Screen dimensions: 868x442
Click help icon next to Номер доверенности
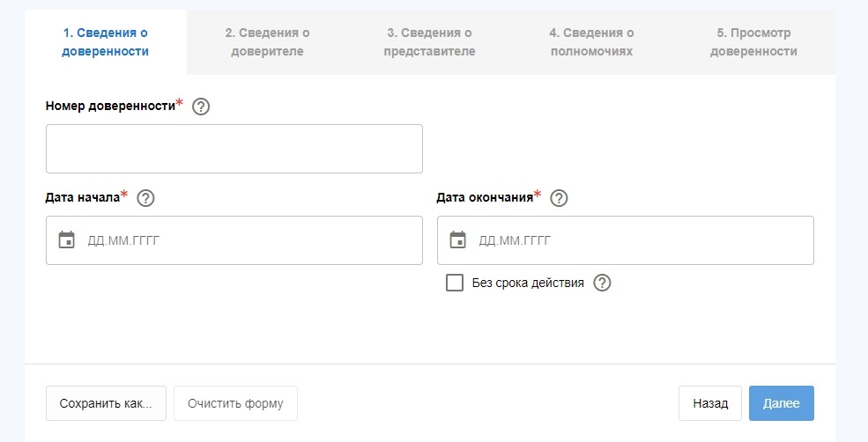click(x=201, y=107)
